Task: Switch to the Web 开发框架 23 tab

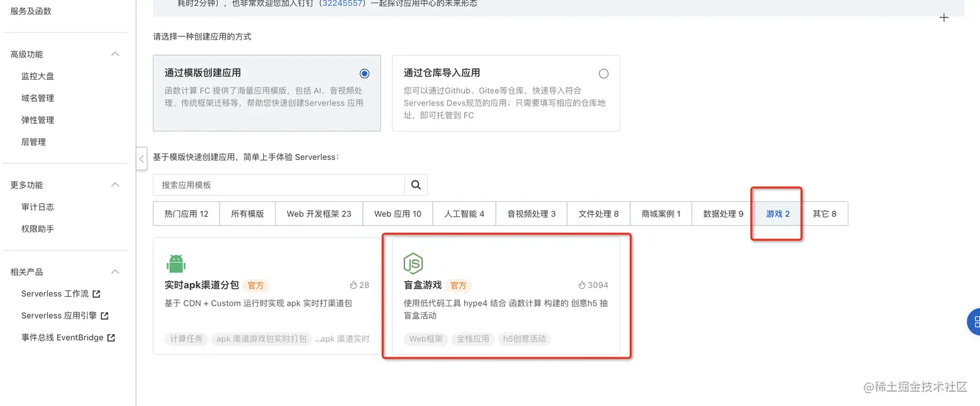Action: point(319,214)
